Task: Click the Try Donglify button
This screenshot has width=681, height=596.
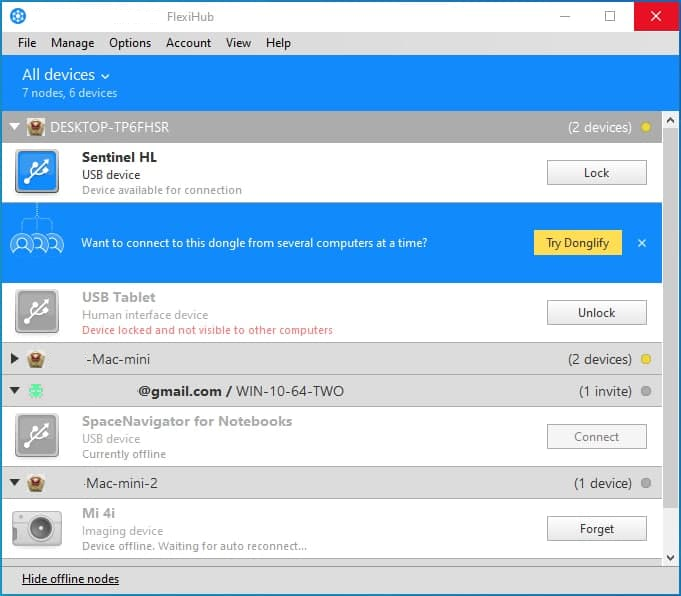Action: click(578, 242)
